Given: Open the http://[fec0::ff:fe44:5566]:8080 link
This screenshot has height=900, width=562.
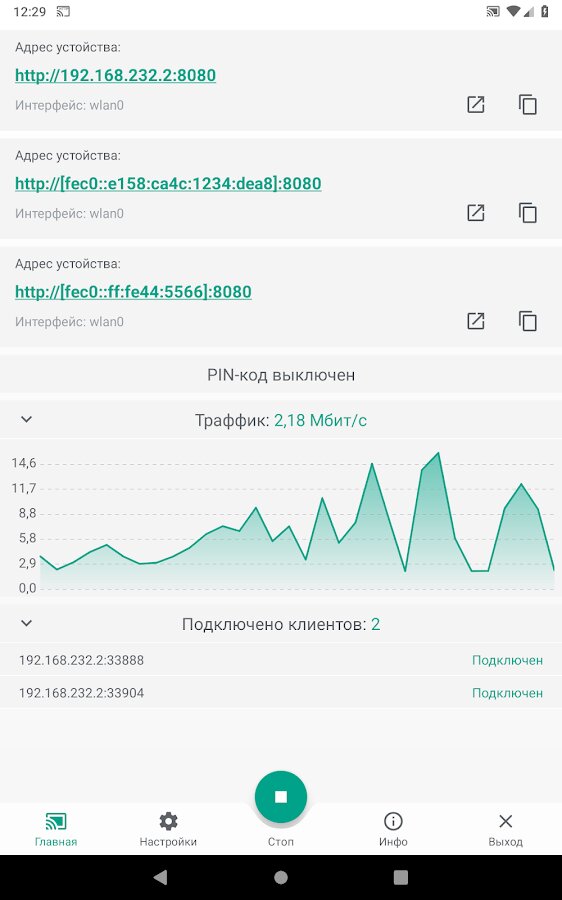Looking at the screenshot, I should pos(133,292).
